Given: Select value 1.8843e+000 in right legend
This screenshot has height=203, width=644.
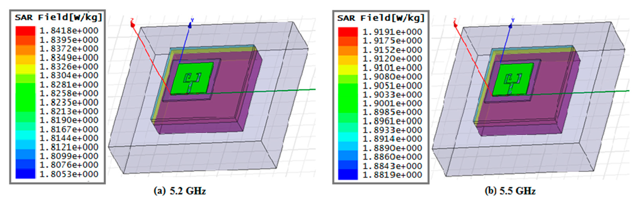Looking at the screenshot, I should 392,166.
